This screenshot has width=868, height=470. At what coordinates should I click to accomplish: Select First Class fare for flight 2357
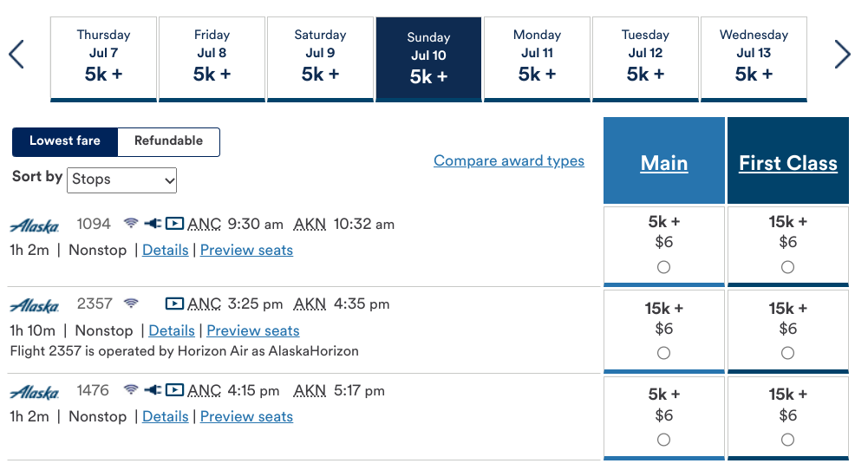tap(787, 353)
